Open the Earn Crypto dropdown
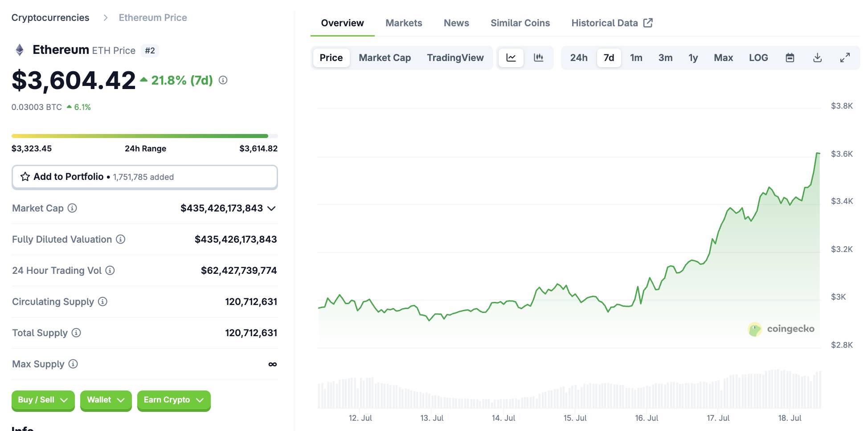The width and height of the screenshot is (868, 431). [174, 400]
